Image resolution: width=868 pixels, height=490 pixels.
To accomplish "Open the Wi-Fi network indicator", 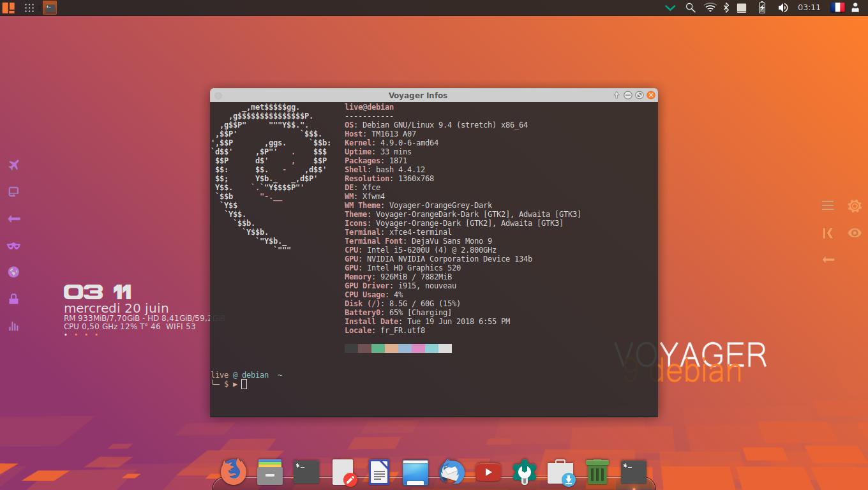I will [x=710, y=8].
